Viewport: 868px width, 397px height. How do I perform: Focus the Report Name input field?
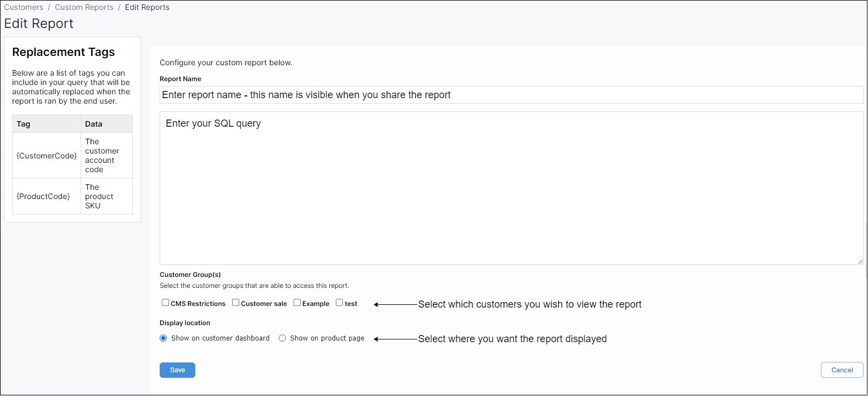(x=511, y=95)
